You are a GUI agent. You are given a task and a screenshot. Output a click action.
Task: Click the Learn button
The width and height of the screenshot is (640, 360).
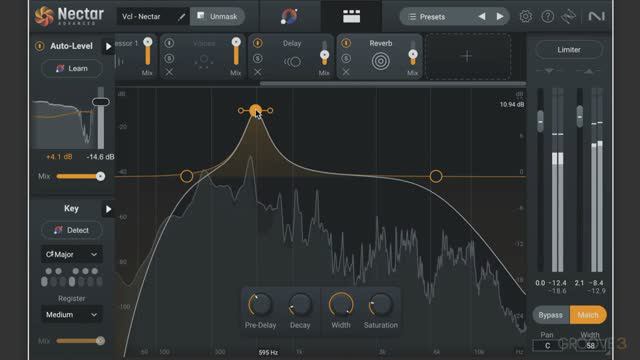pos(72,68)
